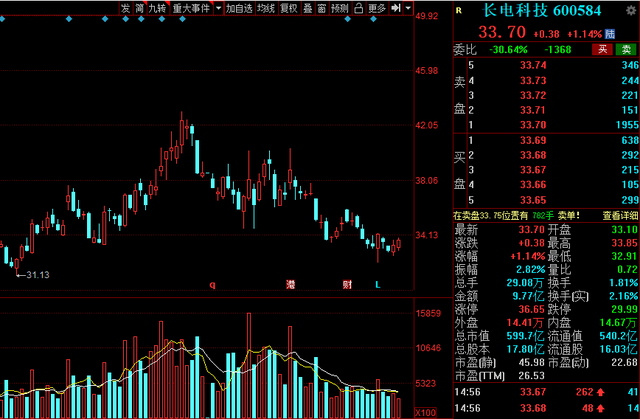Viewport: 640px width, 419px height.
Task: Click the jump-to-end arrow icon
Action: (x=396, y=8)
